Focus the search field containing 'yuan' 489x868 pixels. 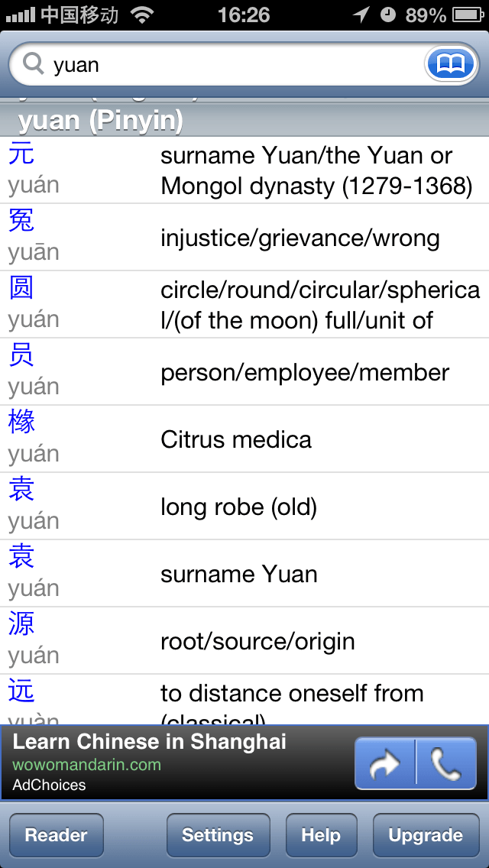click(229, 65)
